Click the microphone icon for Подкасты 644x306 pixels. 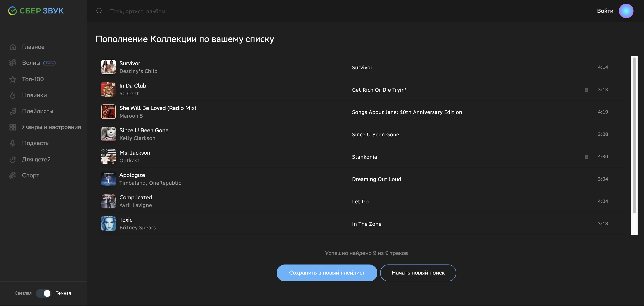[x=13, y=143]
